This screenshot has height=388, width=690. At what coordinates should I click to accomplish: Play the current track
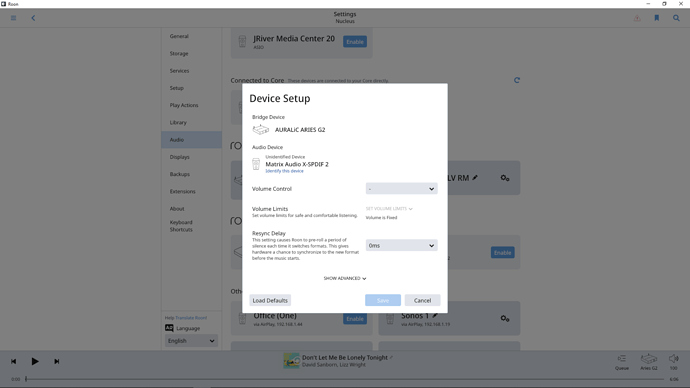click(35, 361)
